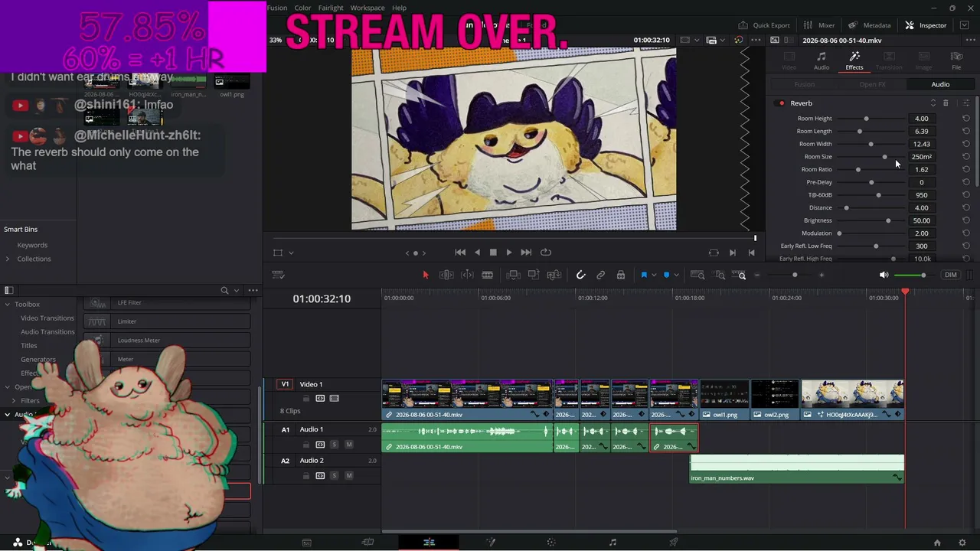Toggle the Inspector panel button
980x551 pixels.
pyautogui.click(x=926, y=25)
